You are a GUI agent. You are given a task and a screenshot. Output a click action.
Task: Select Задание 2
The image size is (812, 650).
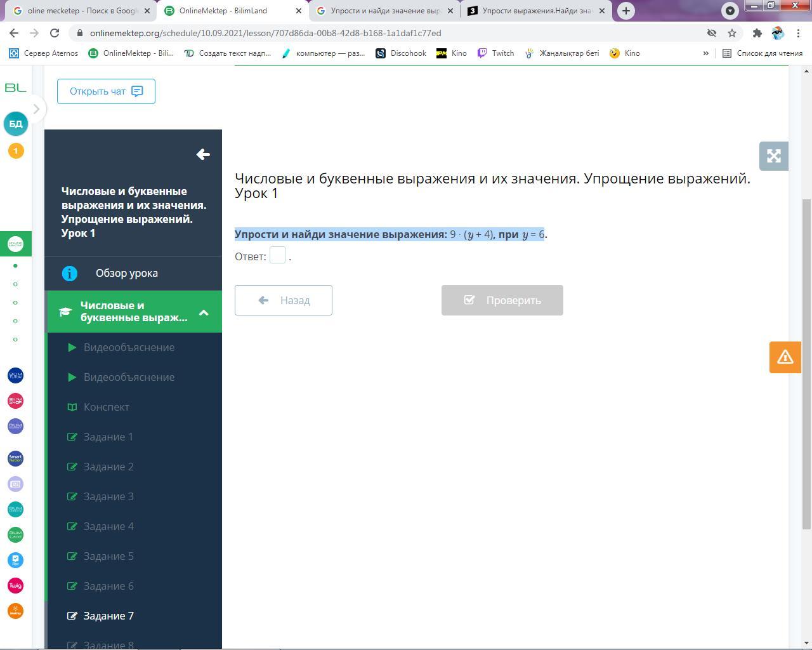[108, 467]
